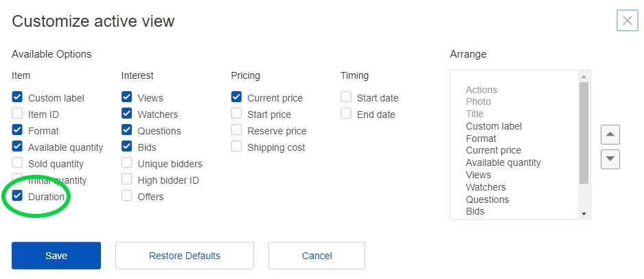
Task: Enable the Item ID checkbox
Action: pos(18,114)
